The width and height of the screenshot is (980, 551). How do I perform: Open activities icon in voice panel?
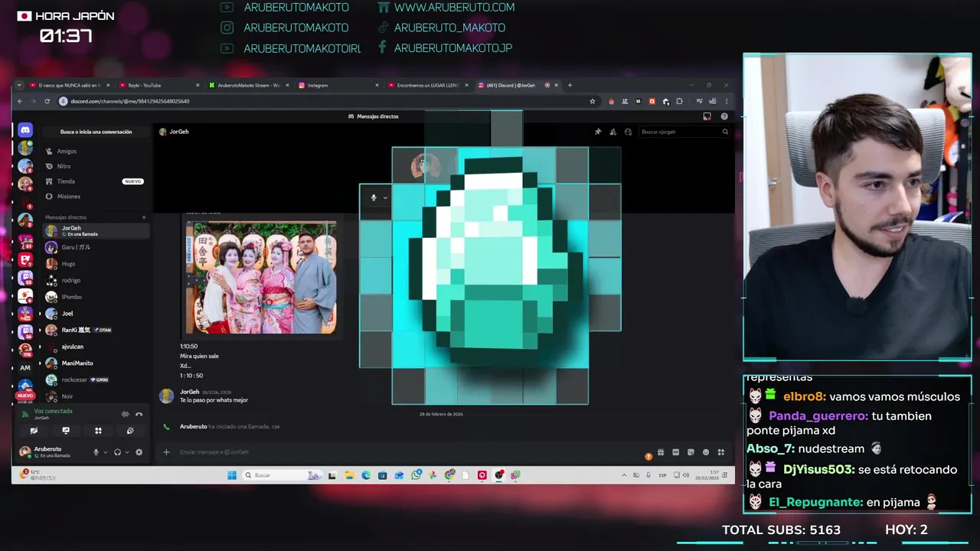pyautogui.click(x=98, y=431)
